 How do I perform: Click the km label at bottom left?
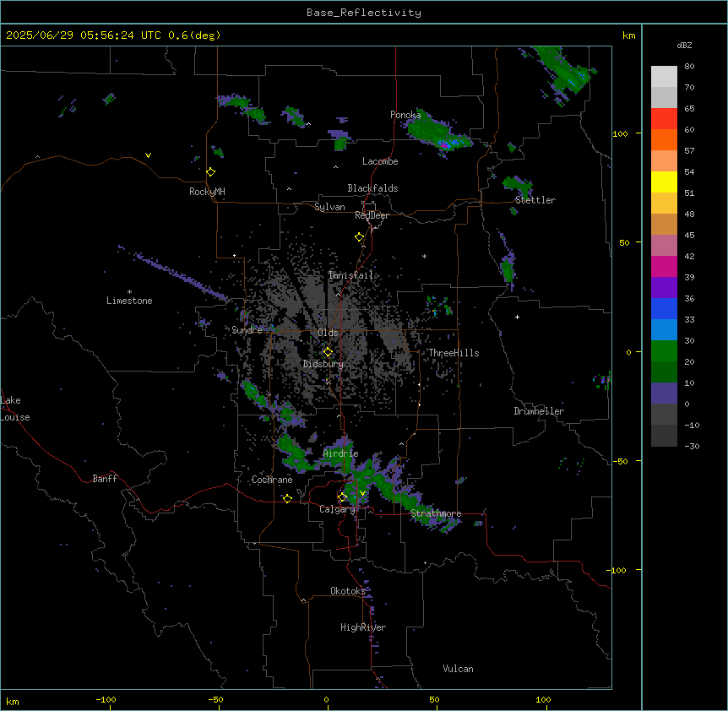(x=13, y=701)
